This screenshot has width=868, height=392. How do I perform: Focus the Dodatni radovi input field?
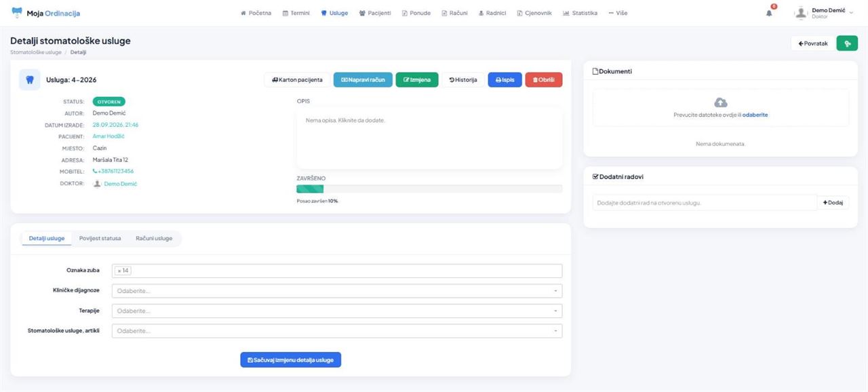[x=705, y=203]
